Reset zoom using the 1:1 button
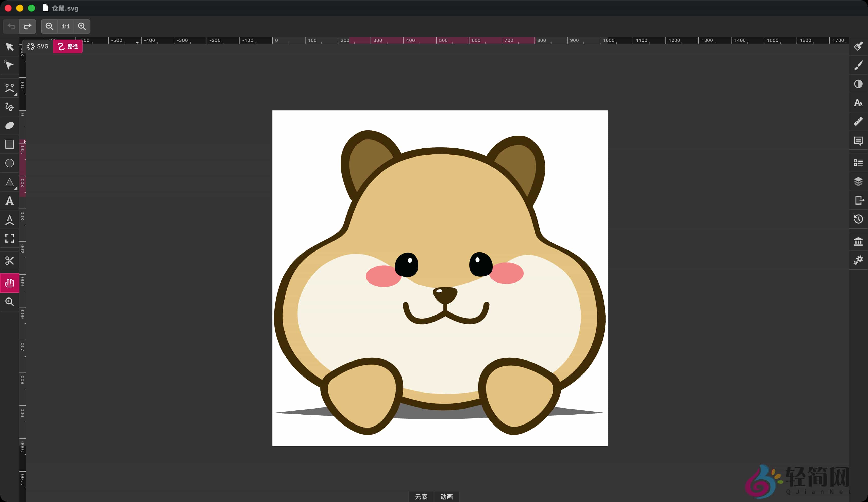Viewport: 868px width, 502px height. click(x=65, y=26)
